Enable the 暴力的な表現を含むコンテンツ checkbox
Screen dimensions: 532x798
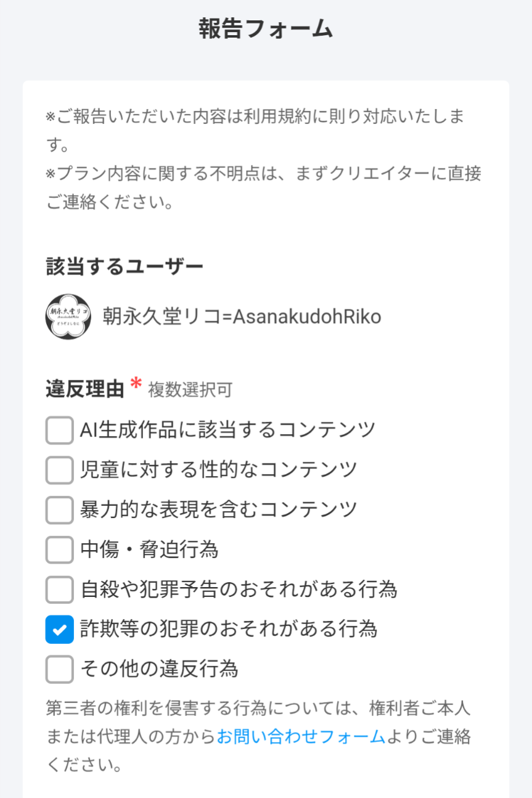tap(60, 509)
